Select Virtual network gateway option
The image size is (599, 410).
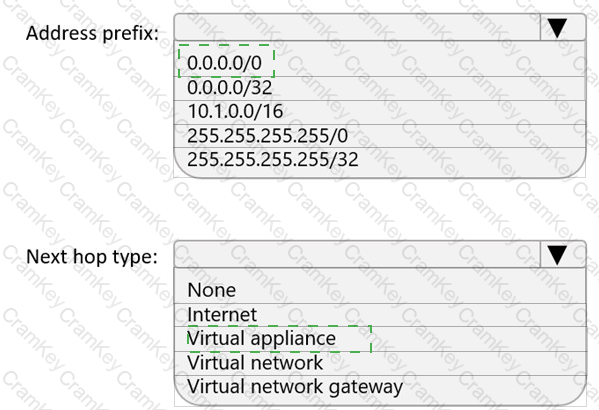coord(380,387)
